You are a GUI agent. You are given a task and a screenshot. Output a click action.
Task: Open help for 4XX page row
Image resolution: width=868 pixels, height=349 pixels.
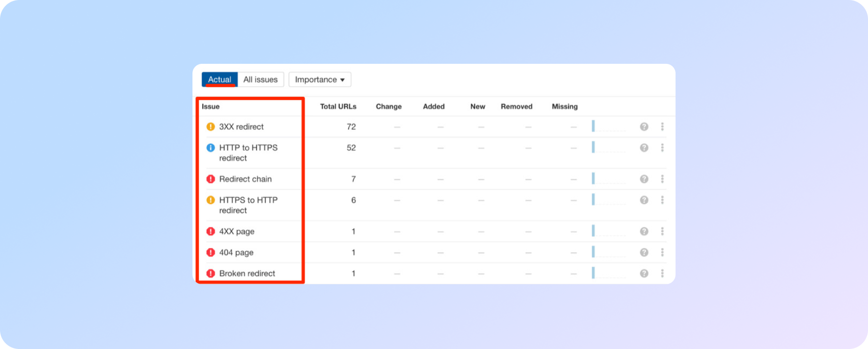point(644,231)
